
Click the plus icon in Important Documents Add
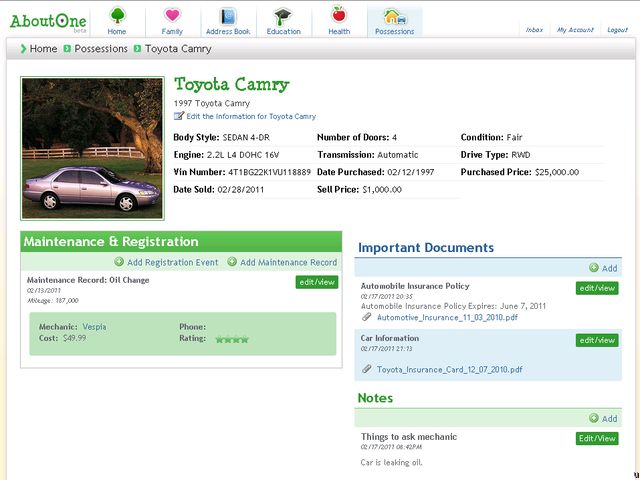594,268
